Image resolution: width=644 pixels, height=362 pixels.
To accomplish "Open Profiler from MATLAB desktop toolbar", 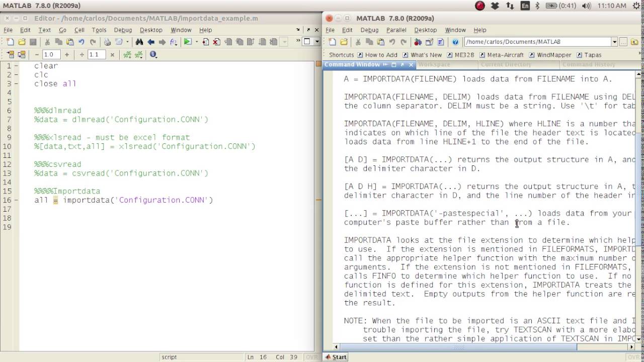I will [x=440, y=42].
